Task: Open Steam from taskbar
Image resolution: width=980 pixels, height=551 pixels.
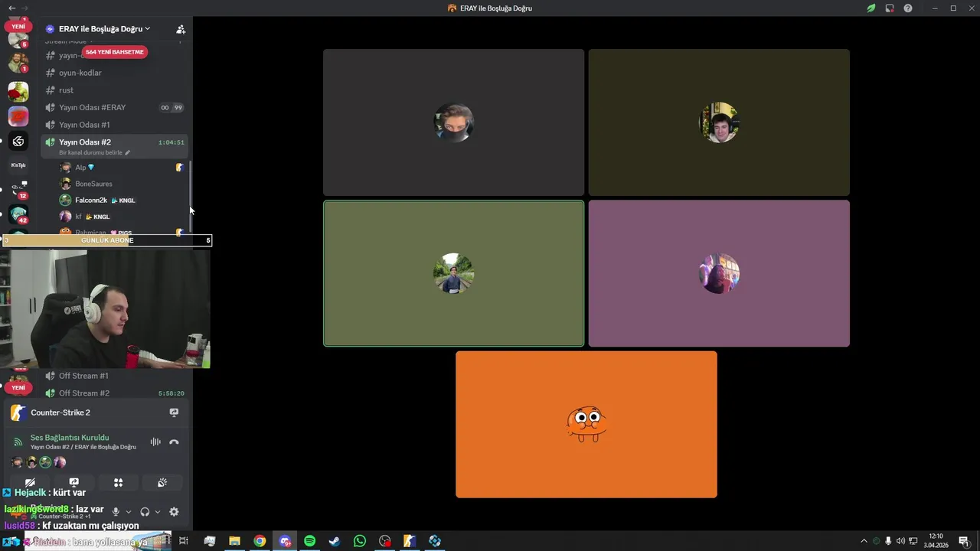Action: pos(335,541)
